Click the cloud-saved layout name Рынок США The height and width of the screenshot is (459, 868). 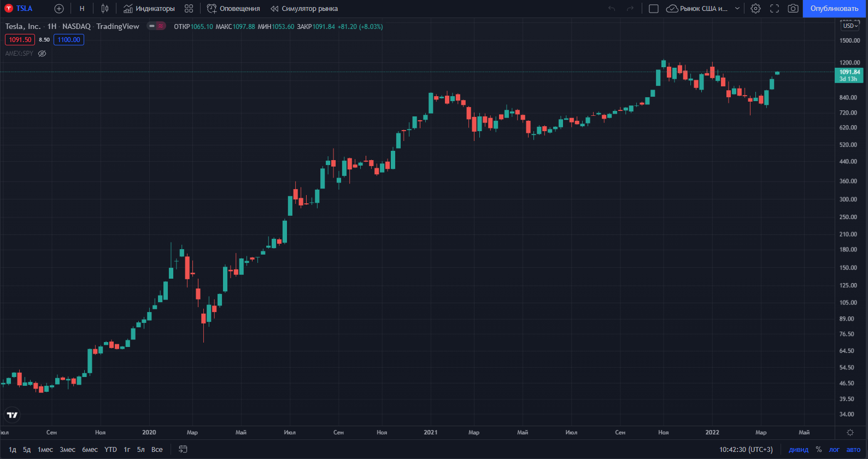697,9
